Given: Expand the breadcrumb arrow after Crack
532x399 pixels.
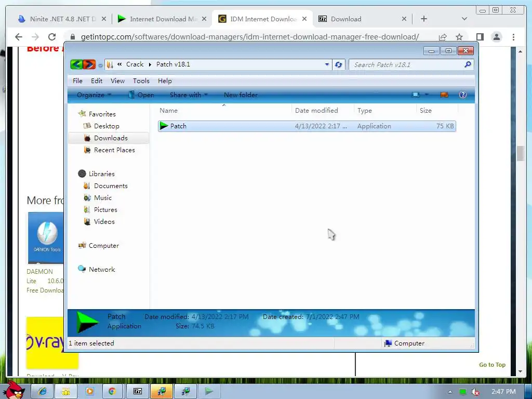Looking at the screenshot, I should pos(150,64).
